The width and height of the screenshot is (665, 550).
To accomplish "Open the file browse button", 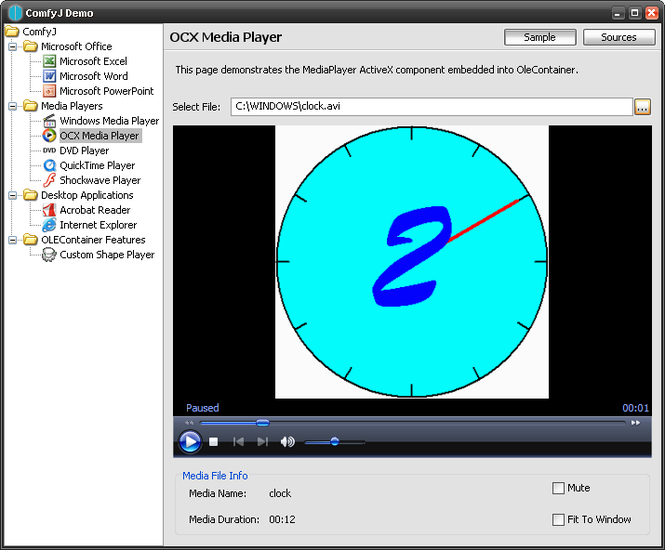I will click(x=643, y=107).
